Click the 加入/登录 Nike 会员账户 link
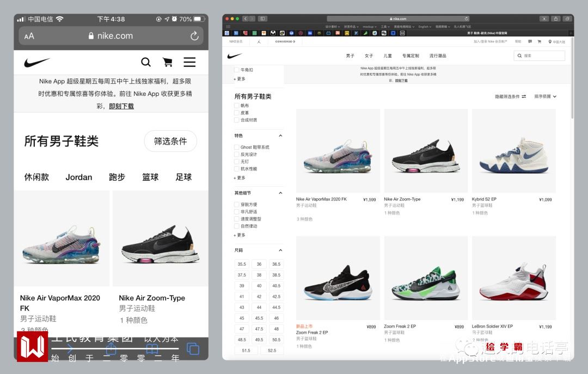This screenshot has height=374, width=588. [491, 41]
